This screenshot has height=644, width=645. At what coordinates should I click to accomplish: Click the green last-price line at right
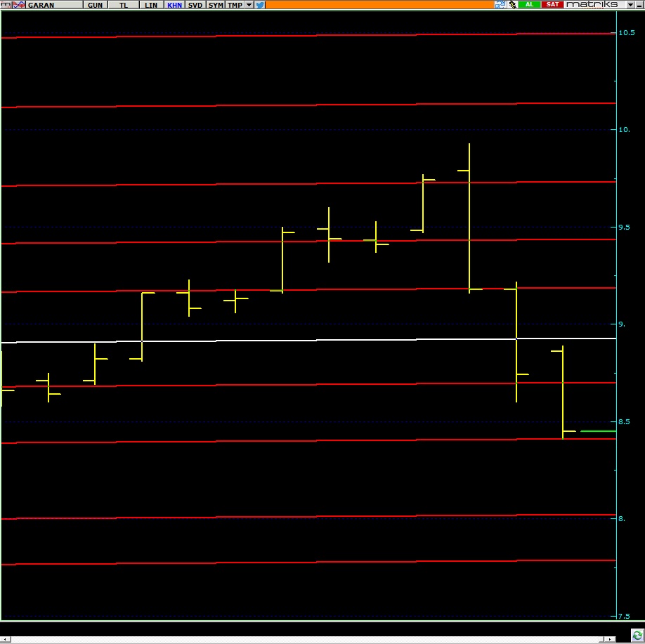click(x=598, y=431)
